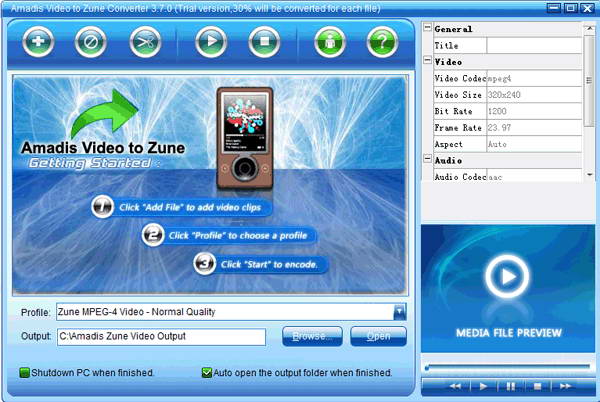Image resolution: width=600 pixels, height=402 pixels.
Task: Collapse the Video property group
Action: click(x=427, y=60)
